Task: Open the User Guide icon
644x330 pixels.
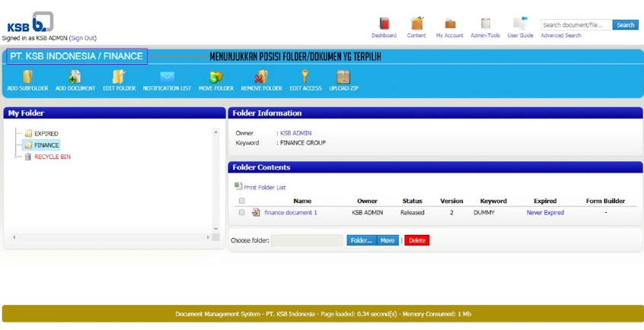Action: click(x=521, y=23)
